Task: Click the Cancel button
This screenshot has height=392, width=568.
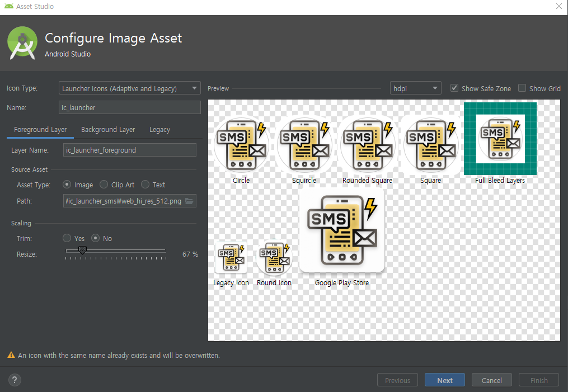Action: tap(491, 380)
